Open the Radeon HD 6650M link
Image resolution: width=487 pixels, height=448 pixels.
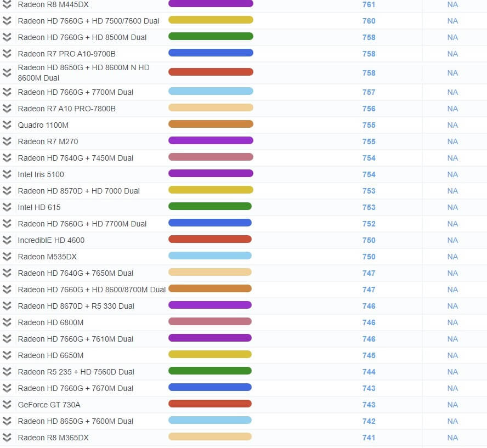click(x=50, y=356)
